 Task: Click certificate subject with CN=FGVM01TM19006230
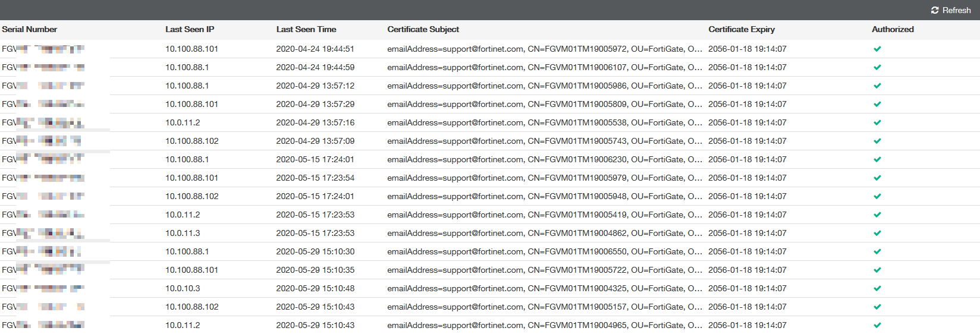click(545, 159)
